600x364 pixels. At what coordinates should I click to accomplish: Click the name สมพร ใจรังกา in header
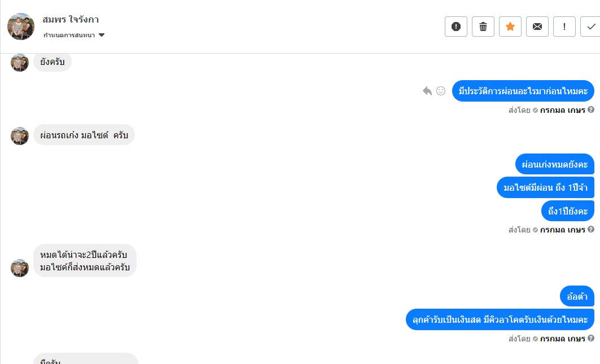(71, 20)
